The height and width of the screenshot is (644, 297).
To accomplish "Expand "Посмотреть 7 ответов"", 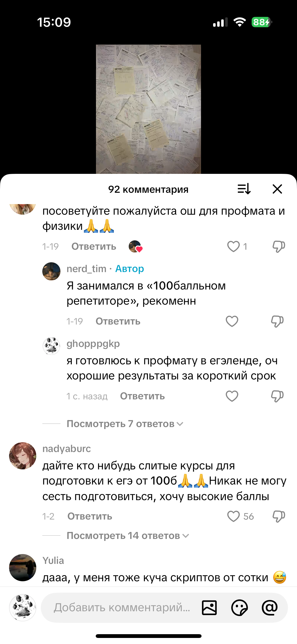I will [x=125, y=424].
